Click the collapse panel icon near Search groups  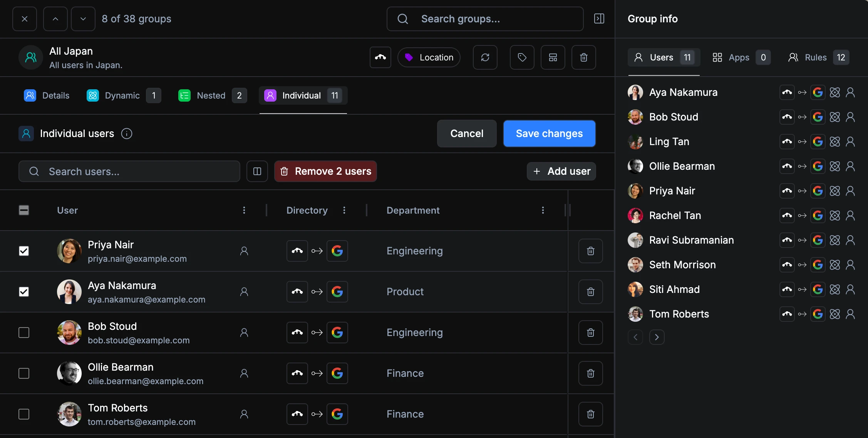coord(599,18)
